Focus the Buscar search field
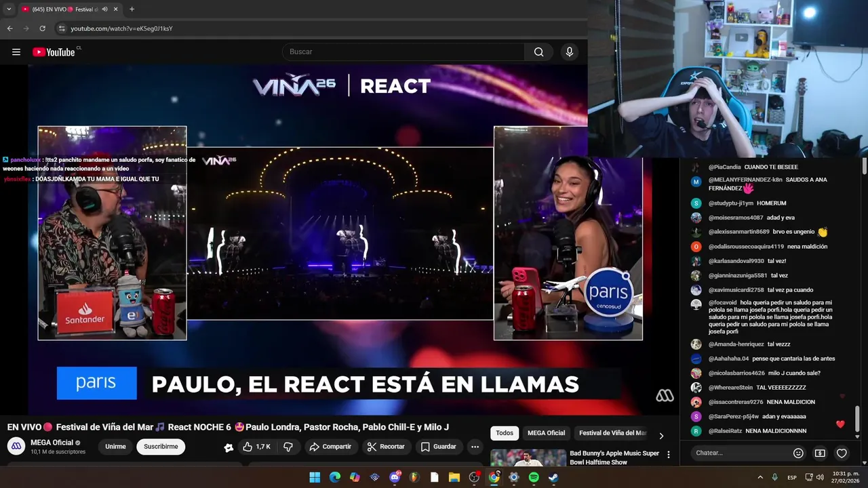 (x=403, y=52)
